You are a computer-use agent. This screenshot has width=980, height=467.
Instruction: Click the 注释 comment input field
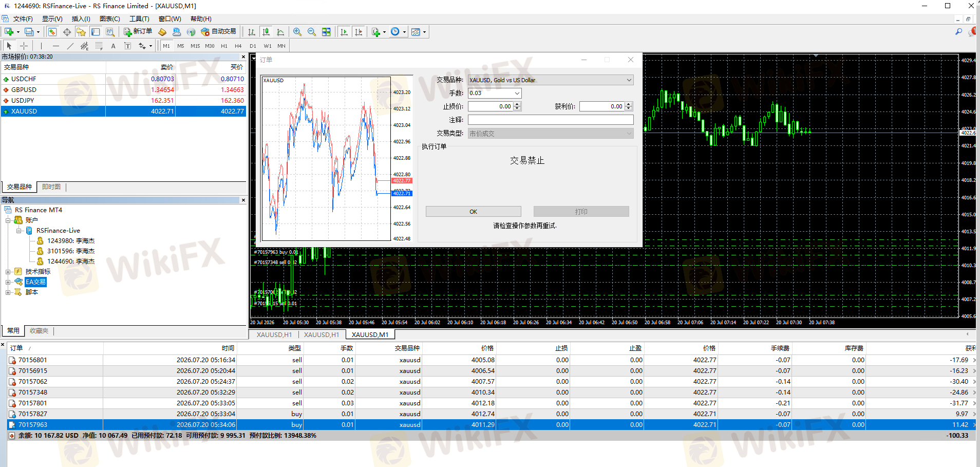coord(551,120)
